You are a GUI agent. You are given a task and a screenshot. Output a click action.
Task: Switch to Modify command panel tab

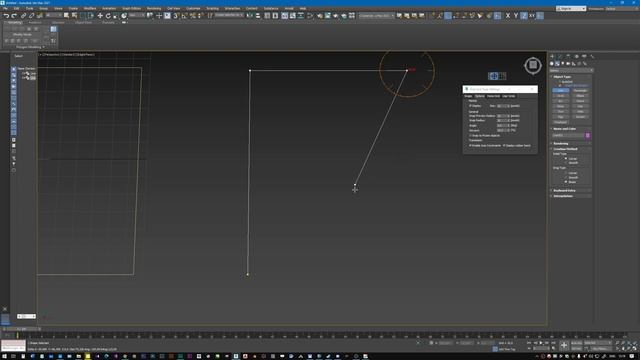(560, 56)
